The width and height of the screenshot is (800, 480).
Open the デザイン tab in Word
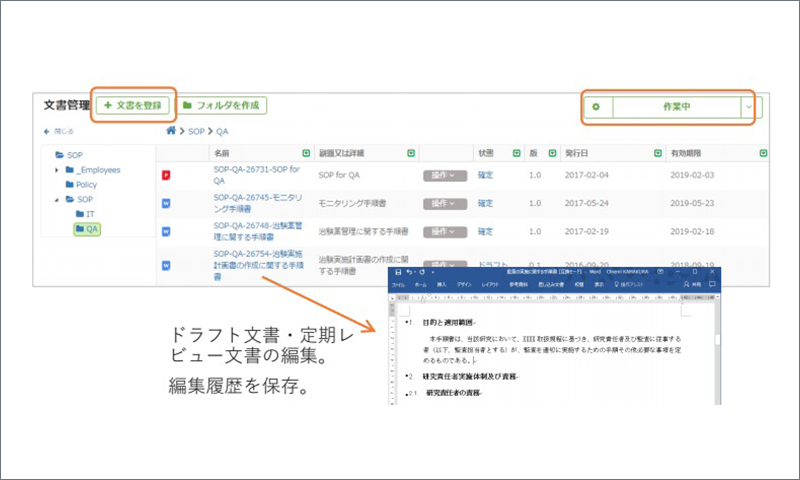(x=463, y=285)
